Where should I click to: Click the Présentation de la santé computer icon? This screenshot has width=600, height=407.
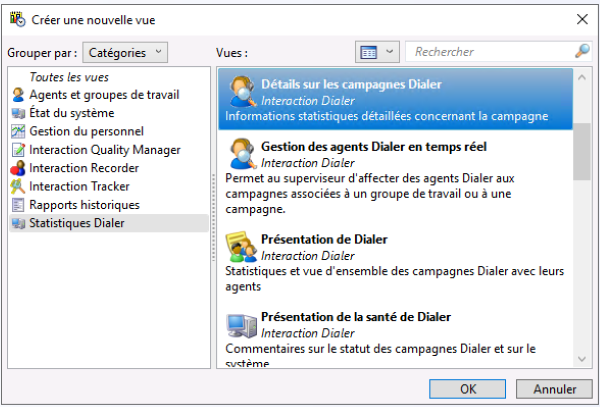(241, 326)
